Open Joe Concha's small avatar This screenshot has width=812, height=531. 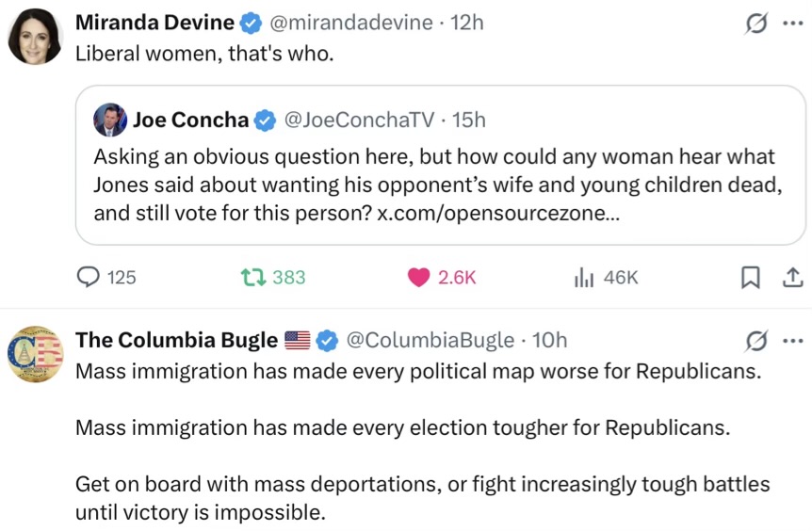pyautogui.click(x=110, y=121)
